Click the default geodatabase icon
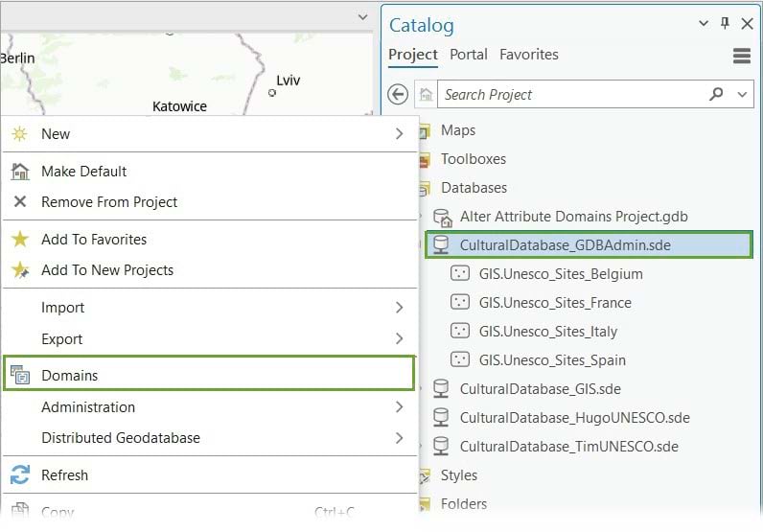This screenshot has height=532, width=763. (x=443, y=218)
